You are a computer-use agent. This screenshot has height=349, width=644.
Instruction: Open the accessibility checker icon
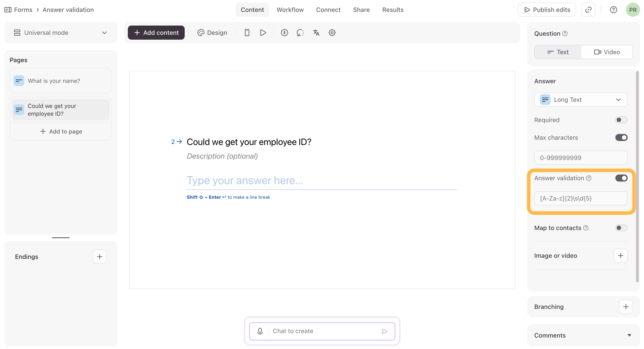(284, 33)
